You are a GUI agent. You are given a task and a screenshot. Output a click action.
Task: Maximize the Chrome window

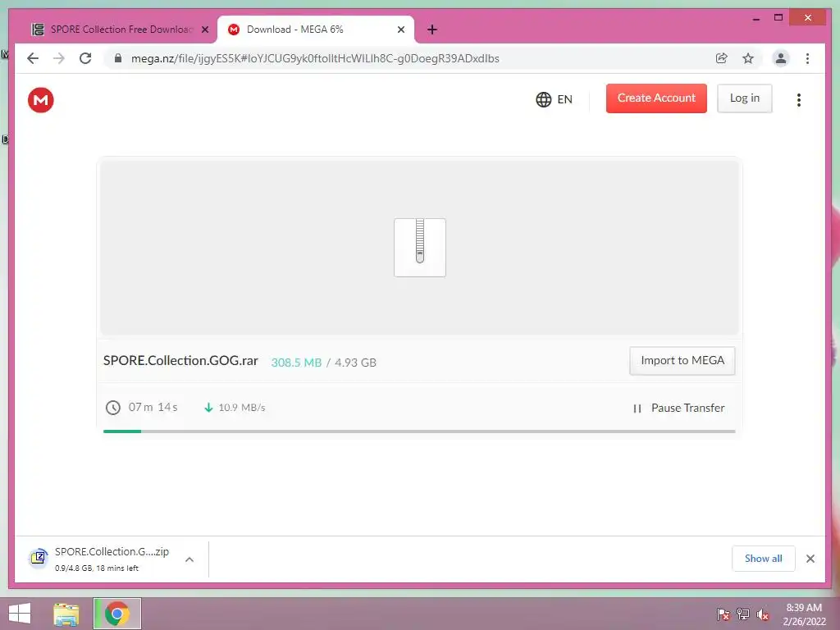(778, 18)
